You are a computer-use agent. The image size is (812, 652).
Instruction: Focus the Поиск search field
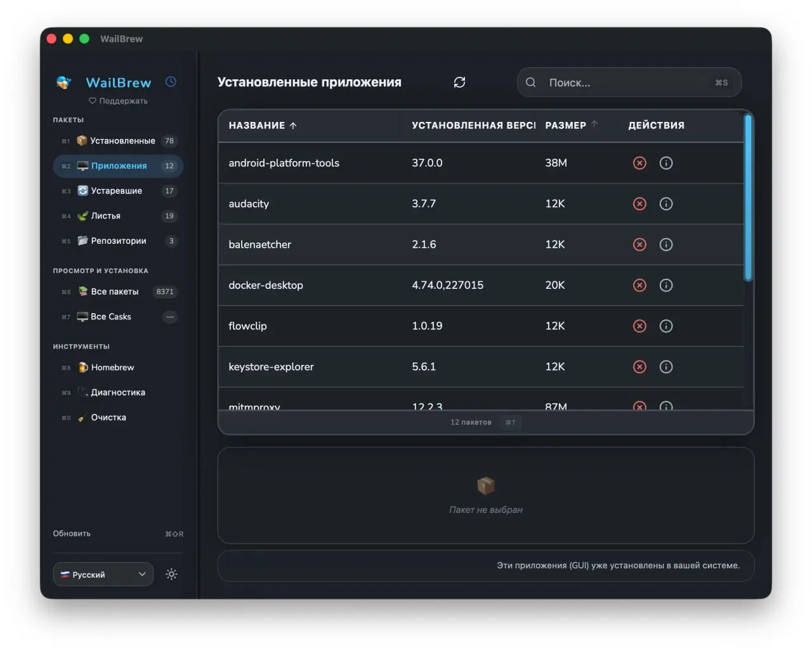[629, 83]
